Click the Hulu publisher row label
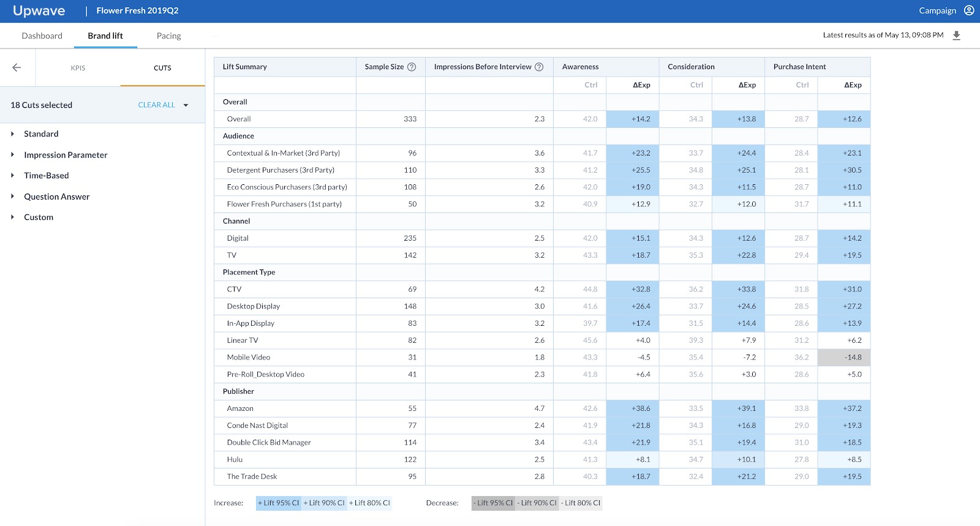The image size is (980, 526). (235, 460)
